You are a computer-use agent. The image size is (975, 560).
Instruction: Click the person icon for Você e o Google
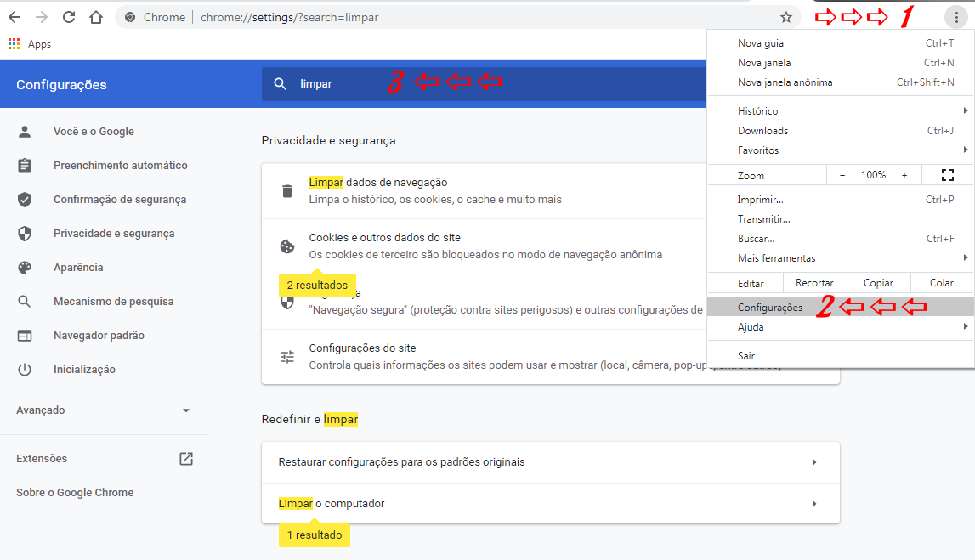25,131
